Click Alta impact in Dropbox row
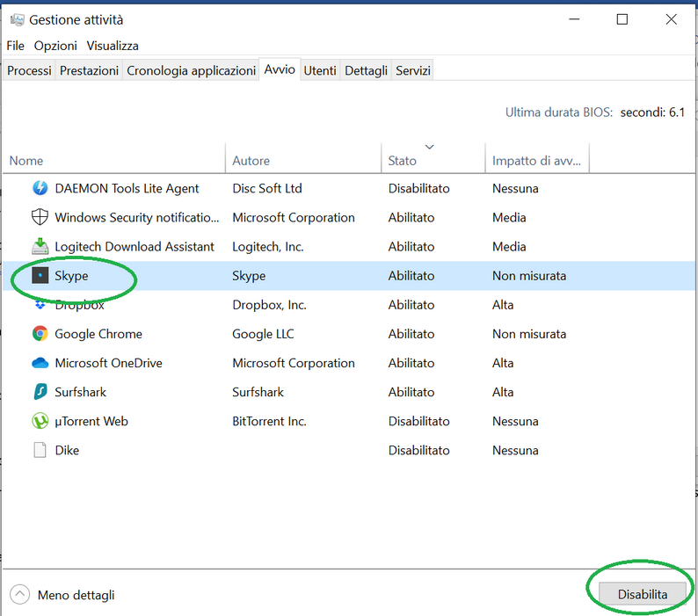This screenshot has width=698, height=616. click(503, 305)
